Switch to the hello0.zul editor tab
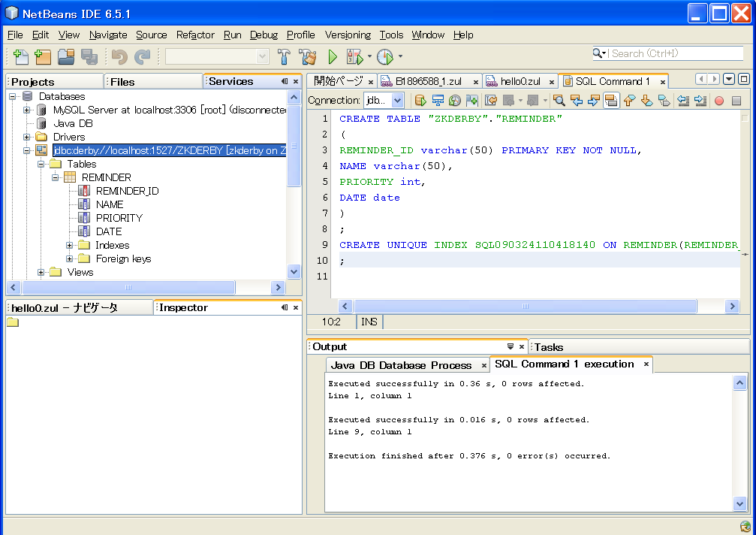 [520, 81]
